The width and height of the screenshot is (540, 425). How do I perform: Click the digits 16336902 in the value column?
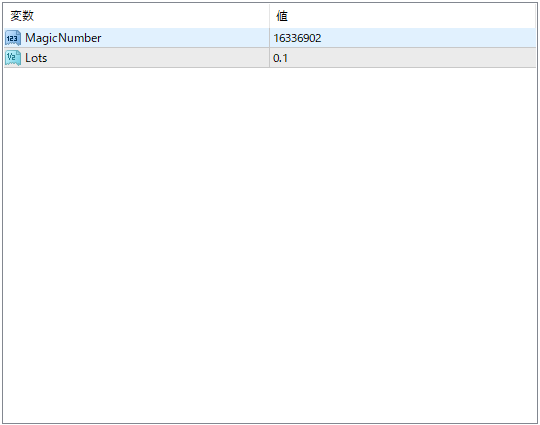297,38
